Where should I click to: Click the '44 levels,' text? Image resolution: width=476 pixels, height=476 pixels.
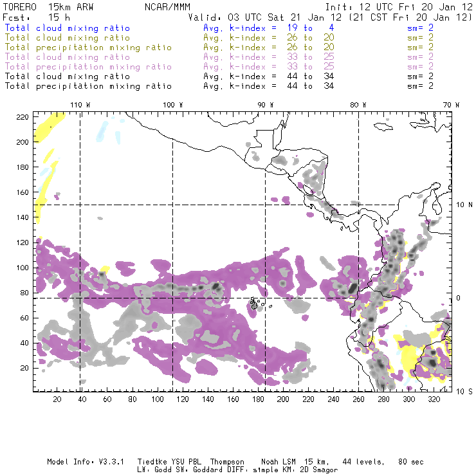click(363, 462)
